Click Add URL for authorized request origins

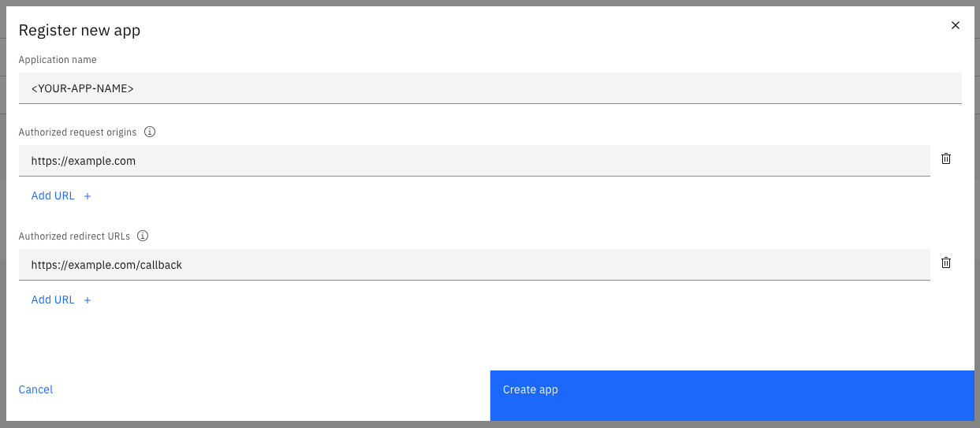53,195
